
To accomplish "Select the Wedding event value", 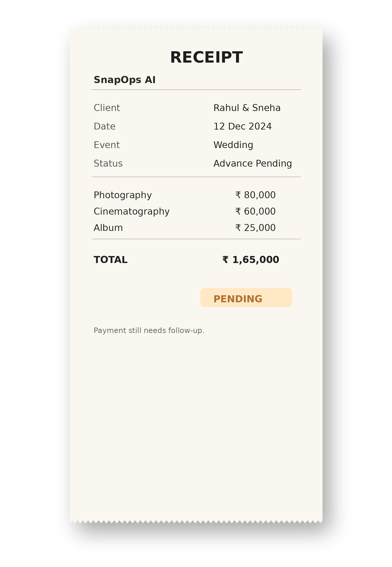I will 233,145.
